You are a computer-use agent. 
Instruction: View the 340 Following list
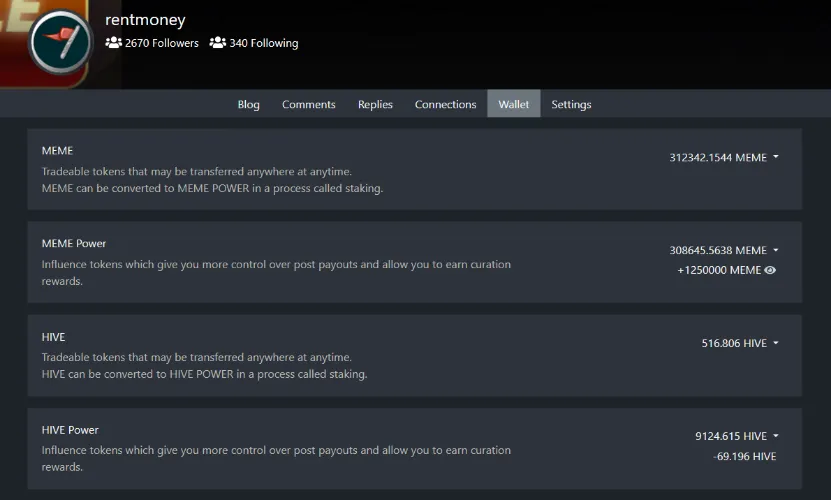click(x=263, y=43)
